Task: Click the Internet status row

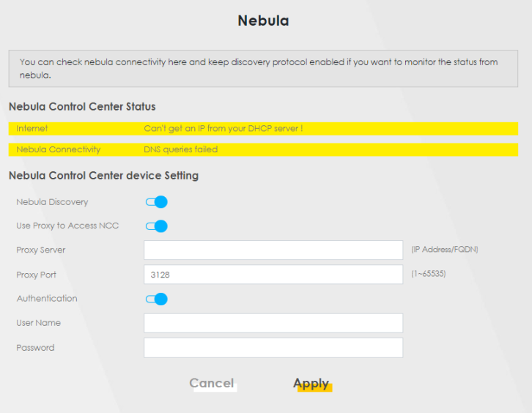Action: (x=263, y=129)
